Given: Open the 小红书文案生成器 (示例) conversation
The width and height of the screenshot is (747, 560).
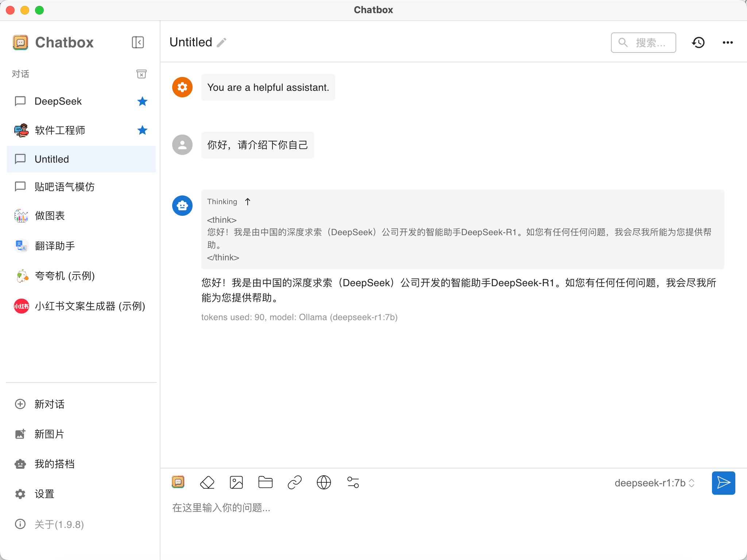Looking at the screenshot, I should coord(81,306).
